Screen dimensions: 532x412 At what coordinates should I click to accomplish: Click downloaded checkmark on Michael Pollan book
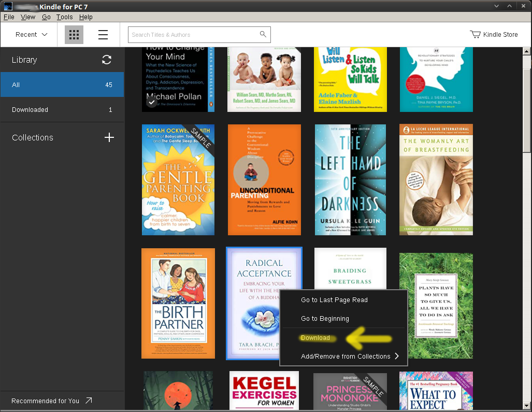click(x=152, y=102)
